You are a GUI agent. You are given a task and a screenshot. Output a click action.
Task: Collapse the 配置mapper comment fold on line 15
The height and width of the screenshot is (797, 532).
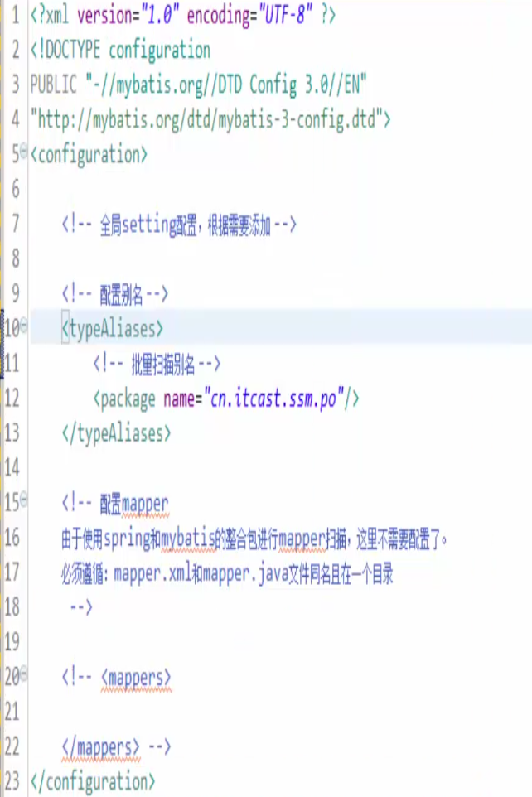(x=24, y=499)
